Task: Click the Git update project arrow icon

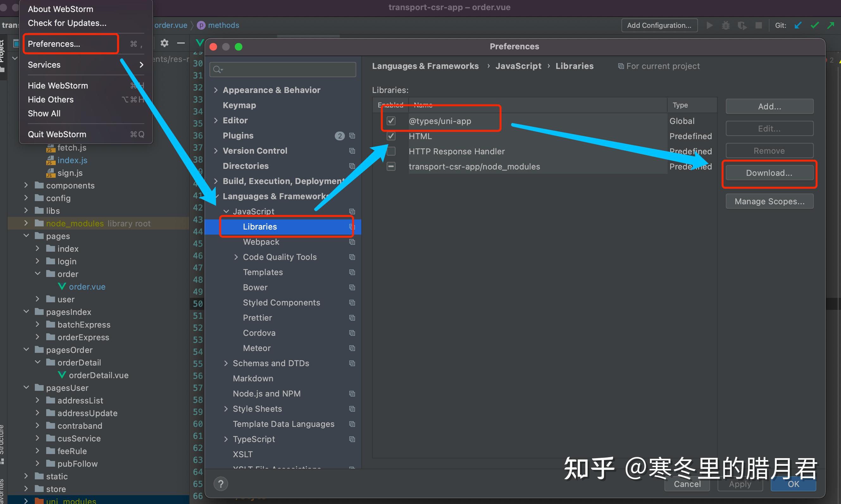Action: pos(798,26)
